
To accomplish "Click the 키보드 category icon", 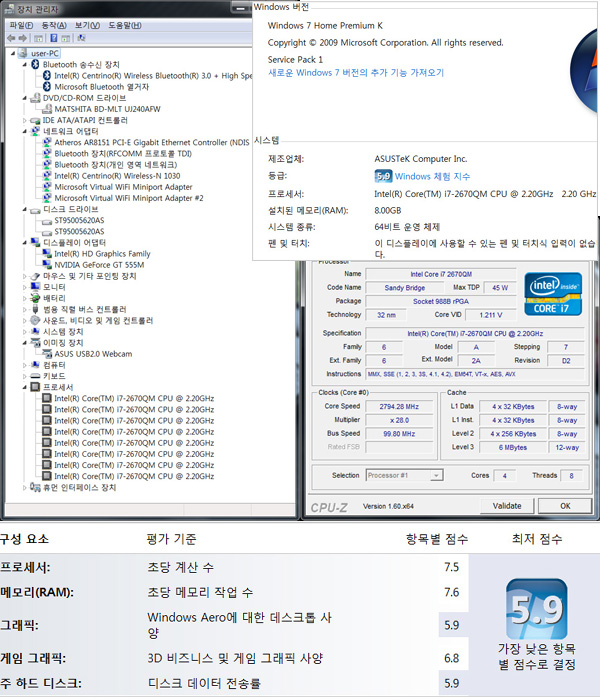I will point(35,376).
